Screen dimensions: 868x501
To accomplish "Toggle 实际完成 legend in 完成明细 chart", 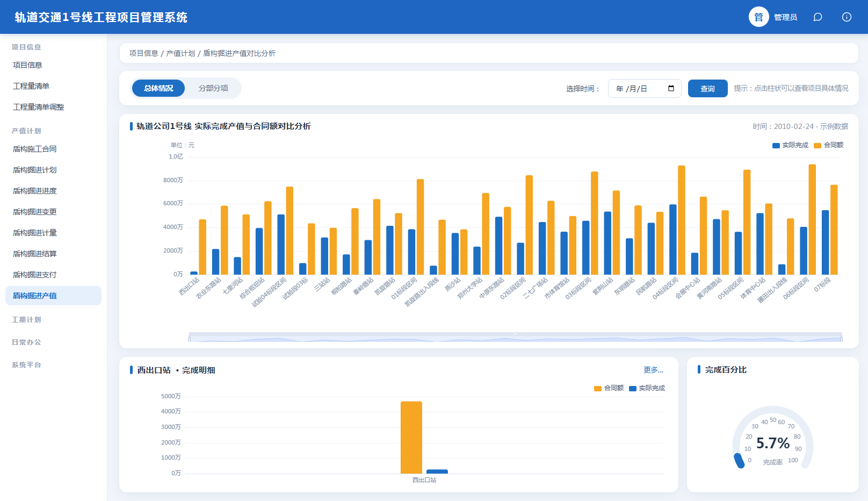I will point(647,388).
